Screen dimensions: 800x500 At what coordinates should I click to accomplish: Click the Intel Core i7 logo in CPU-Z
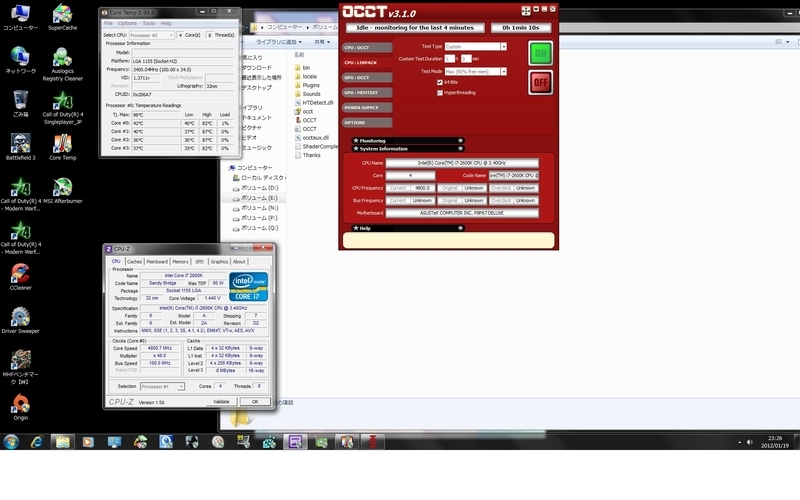pyautogui.click(x=248, y=287)
